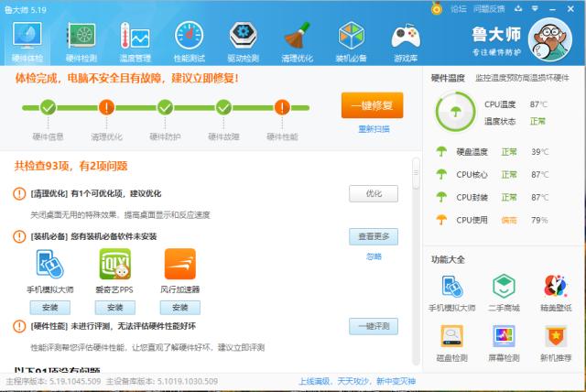Install 爱奇艺PPS with its 安装 button

(114, 308)
